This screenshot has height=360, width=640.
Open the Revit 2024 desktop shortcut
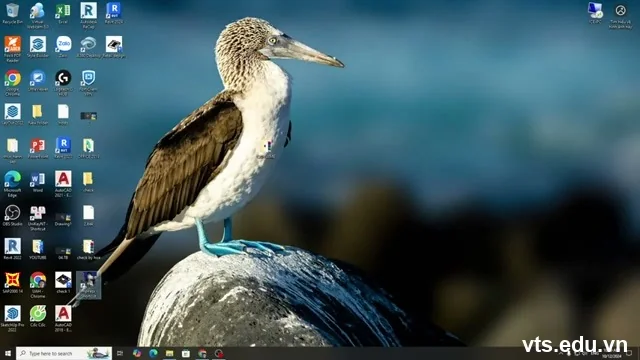(114, 13)
